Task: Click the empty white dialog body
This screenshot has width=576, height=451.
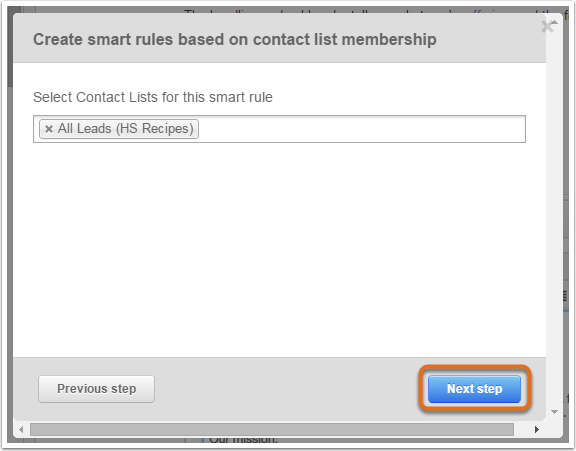Action: (x=279, y=250)
